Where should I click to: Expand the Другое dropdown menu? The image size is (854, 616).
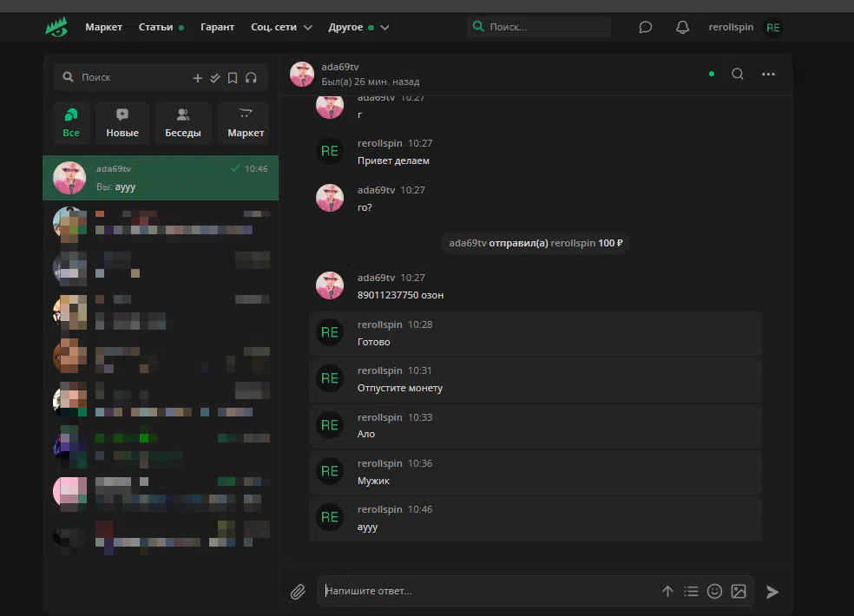tap(358, 27)
